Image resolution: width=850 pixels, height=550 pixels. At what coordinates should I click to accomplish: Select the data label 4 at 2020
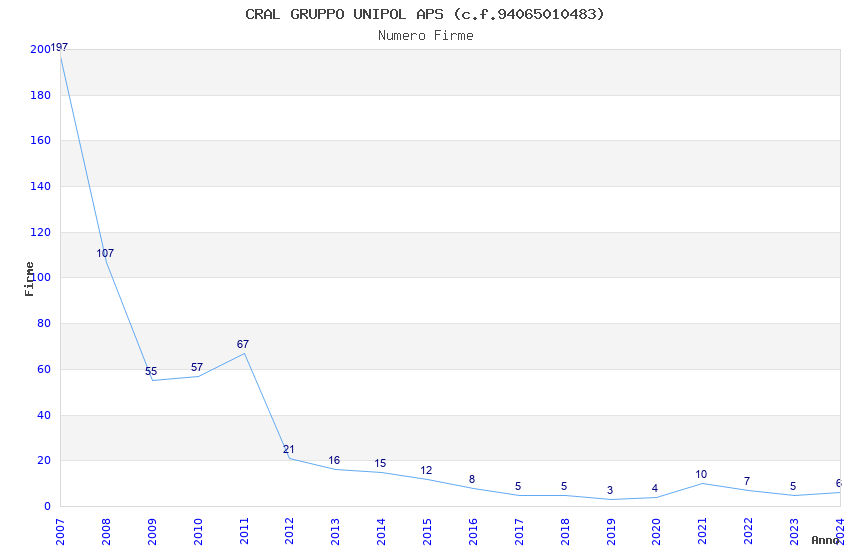click(655, 488)
